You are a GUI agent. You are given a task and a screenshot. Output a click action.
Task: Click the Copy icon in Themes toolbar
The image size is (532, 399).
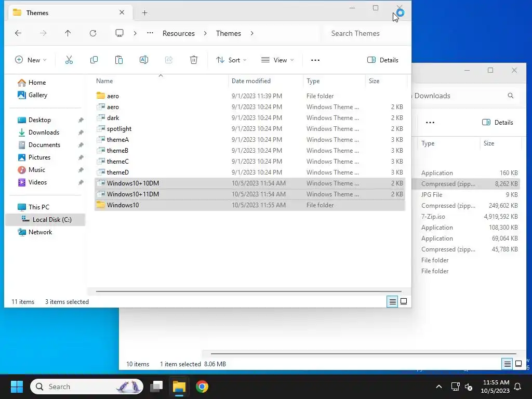point(94,60)
